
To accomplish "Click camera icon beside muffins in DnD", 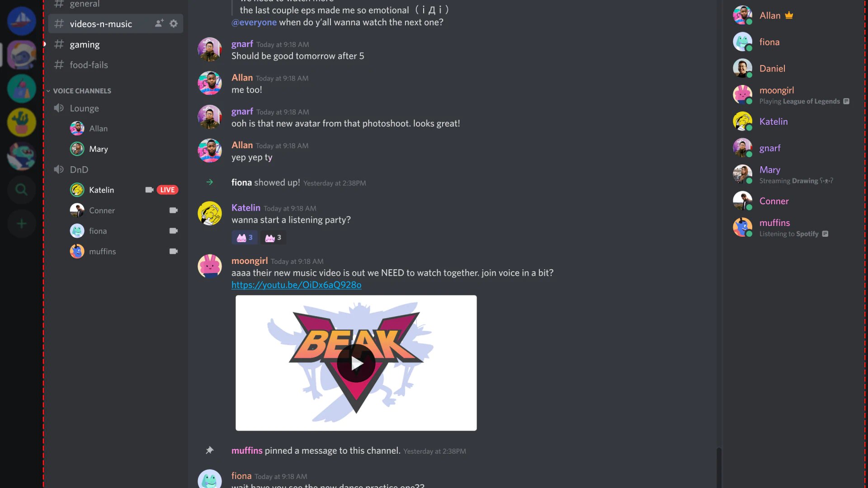I will [x=173, y=251].
